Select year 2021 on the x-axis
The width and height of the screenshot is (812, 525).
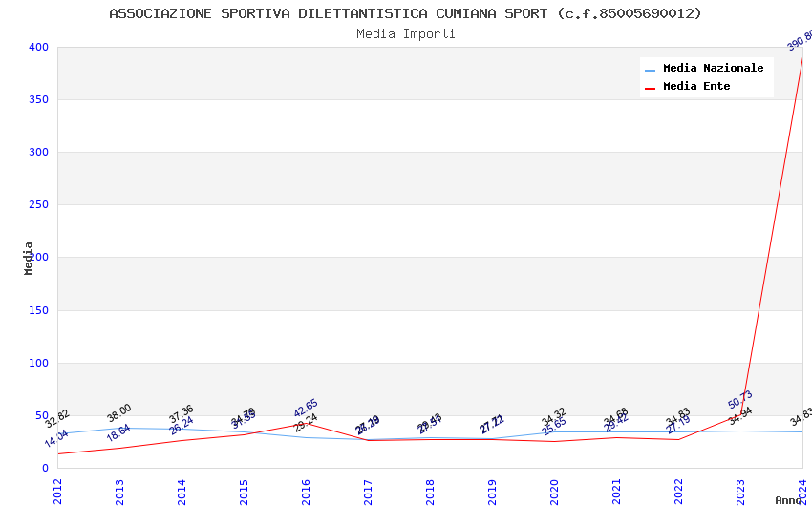pyautogui.click(x=617, y=492)
